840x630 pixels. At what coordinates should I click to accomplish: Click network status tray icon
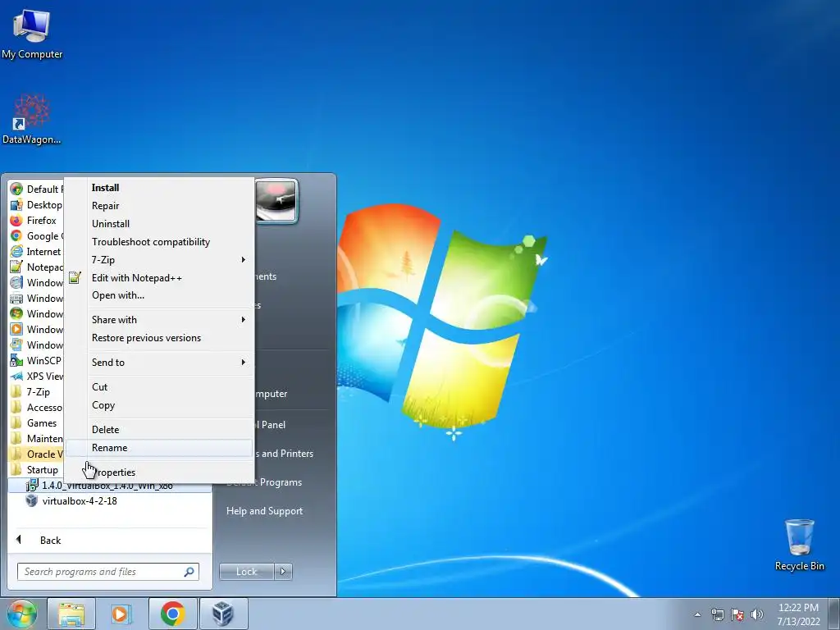[x=717, y=614]
